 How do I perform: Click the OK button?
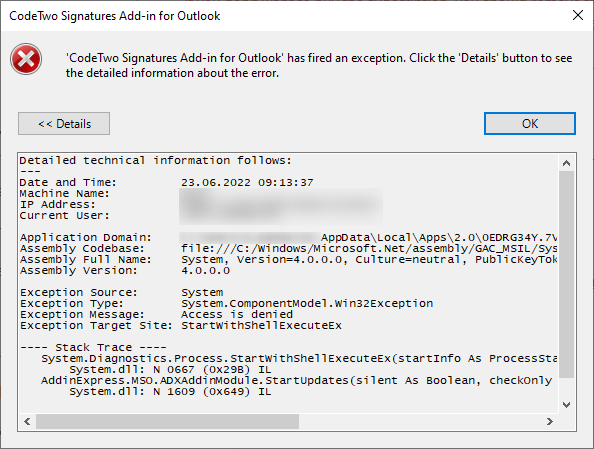530,124
